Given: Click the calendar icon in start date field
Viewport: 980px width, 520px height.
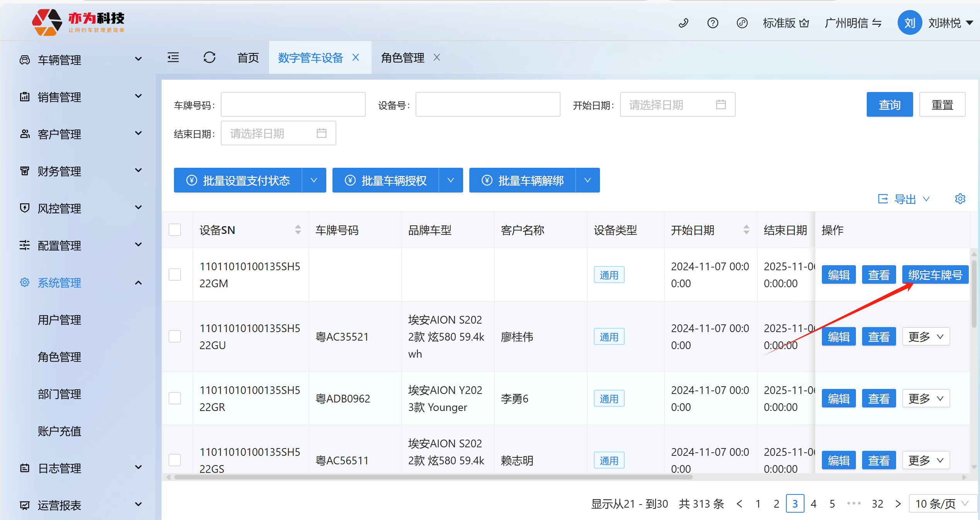Looking at the screenshot, I should coord(721,105).
